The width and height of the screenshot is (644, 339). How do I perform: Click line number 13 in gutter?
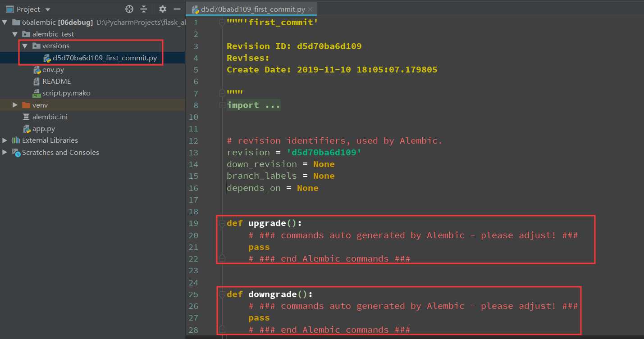pos(193,152)
